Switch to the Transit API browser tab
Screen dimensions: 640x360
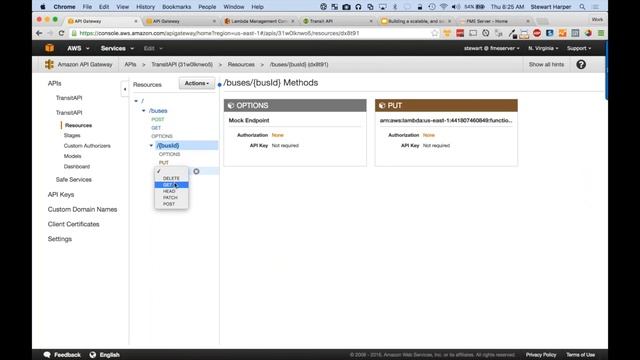coord(337,21)
